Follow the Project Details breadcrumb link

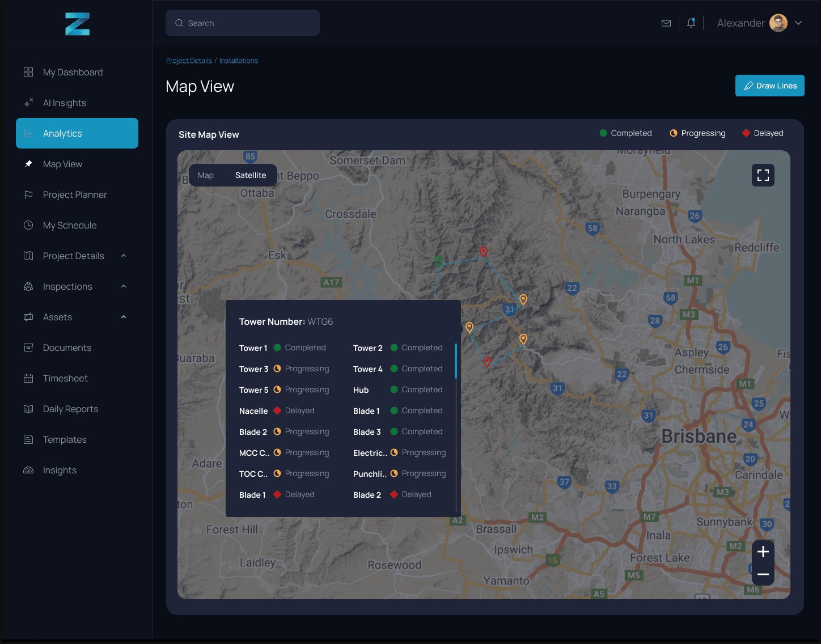[x=189, y=61]
